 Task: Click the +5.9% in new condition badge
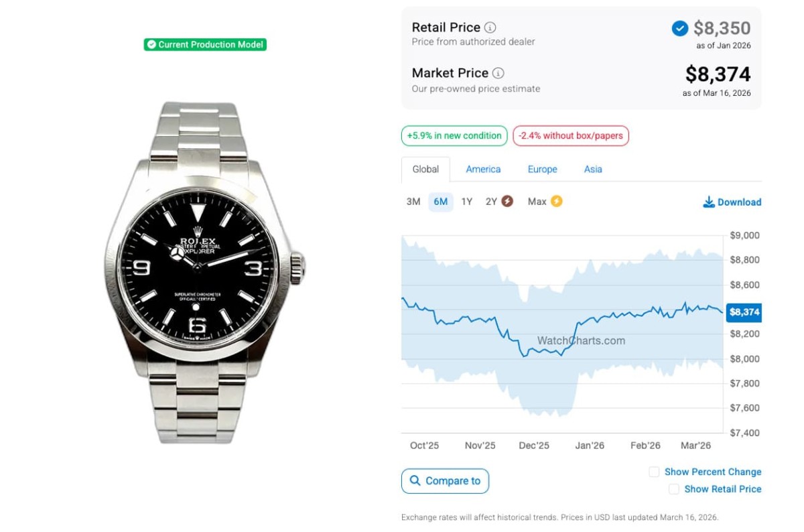454,135
